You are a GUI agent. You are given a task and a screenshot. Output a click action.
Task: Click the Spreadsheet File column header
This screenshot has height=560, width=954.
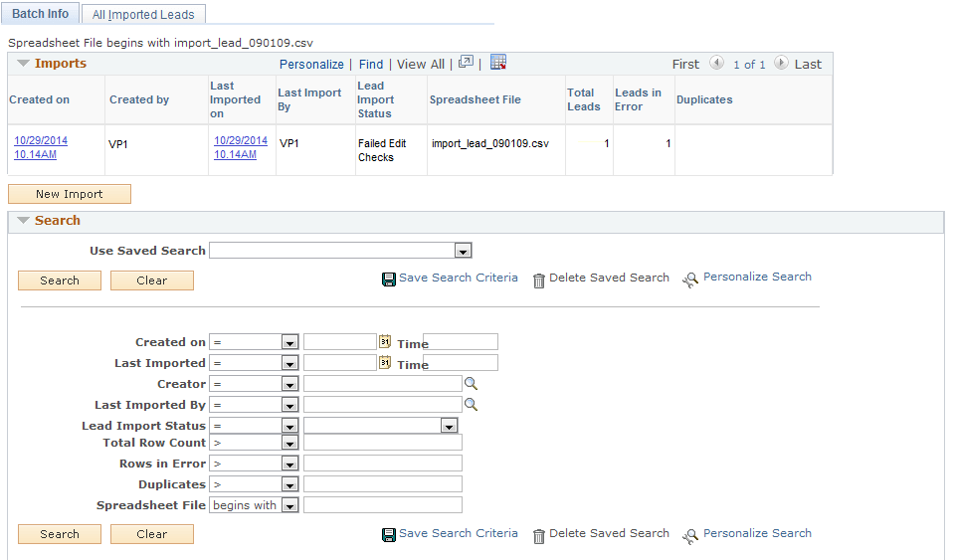tap(476, 99)
